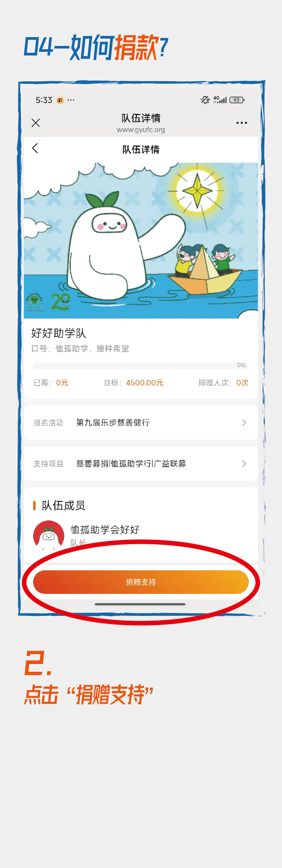282x868 pixels.
Task: Click the fundraising progress bar
Action: [141, 366]
